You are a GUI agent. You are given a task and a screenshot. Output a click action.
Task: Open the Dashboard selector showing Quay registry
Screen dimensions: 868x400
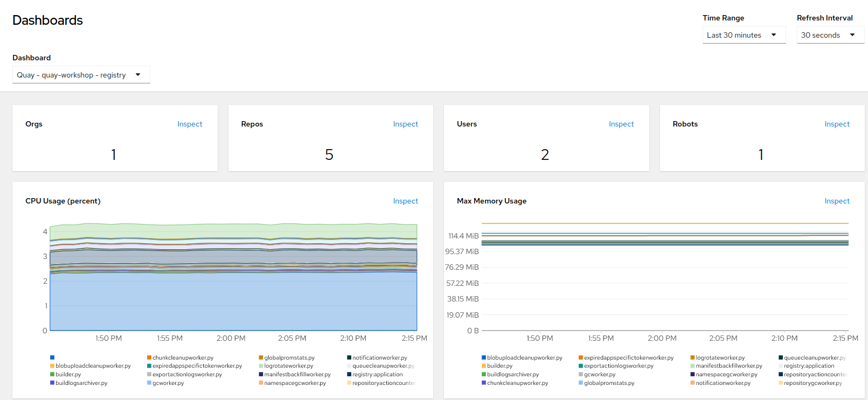[x=81, y=75]
